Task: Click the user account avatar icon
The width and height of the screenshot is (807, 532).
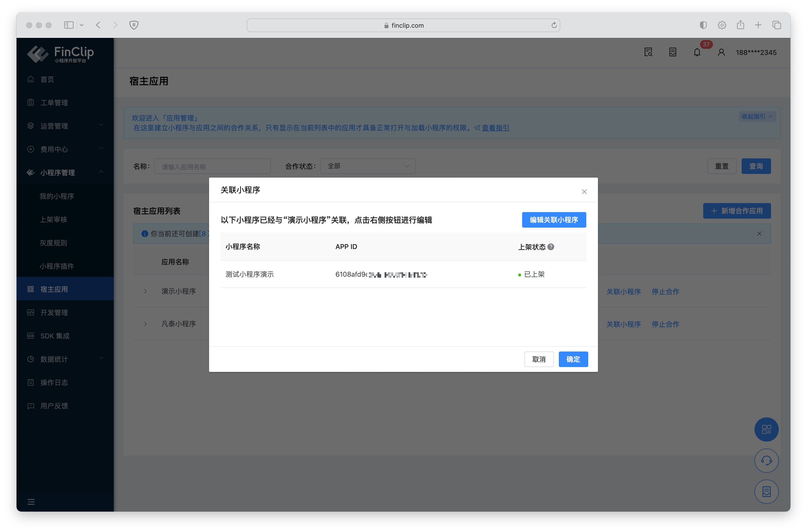Action: click(721, 52)
